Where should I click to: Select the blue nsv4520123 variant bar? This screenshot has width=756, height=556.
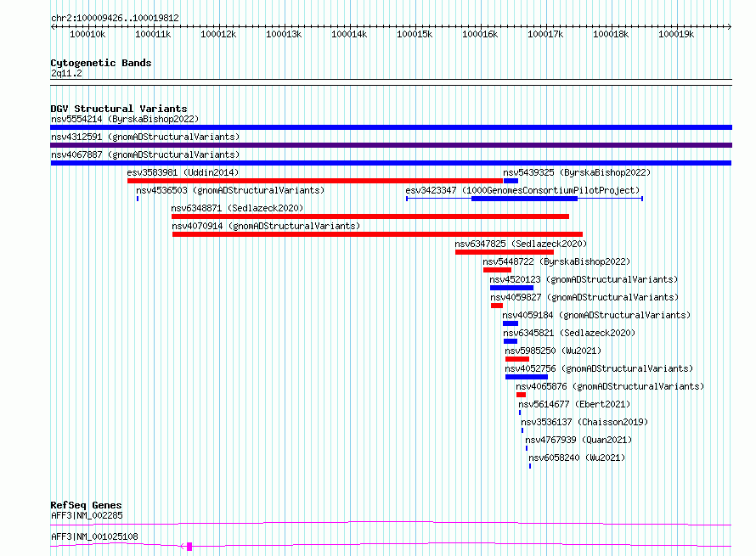point(511,288)
